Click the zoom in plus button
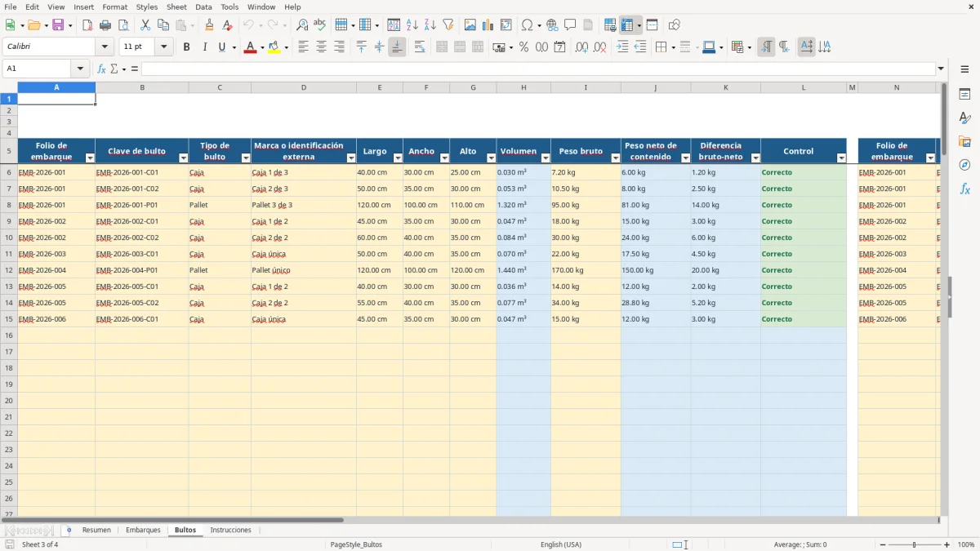The image size is (980, 551). pos(947,544)
